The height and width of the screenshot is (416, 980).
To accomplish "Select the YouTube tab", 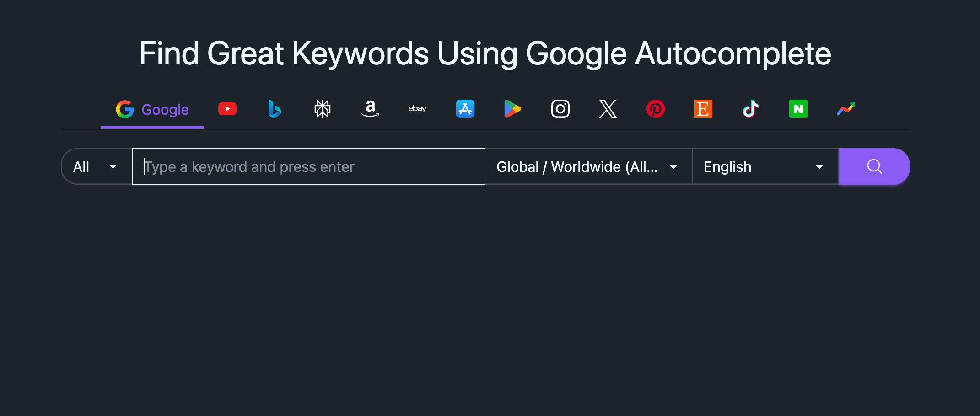I will coord(227,109).
